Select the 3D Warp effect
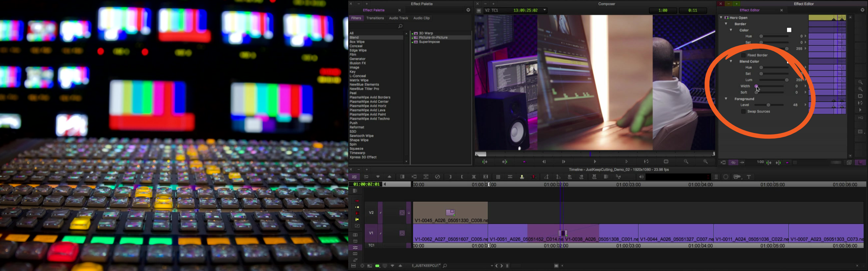This screenshot has width=868, height=271. [426, 33]
